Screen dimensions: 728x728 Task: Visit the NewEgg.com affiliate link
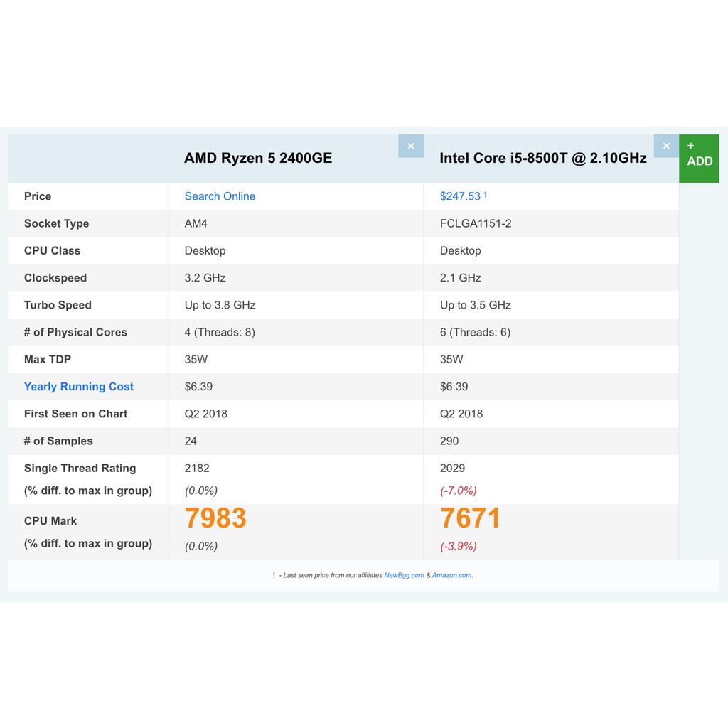pyautogui.click(x=404, y=575)
